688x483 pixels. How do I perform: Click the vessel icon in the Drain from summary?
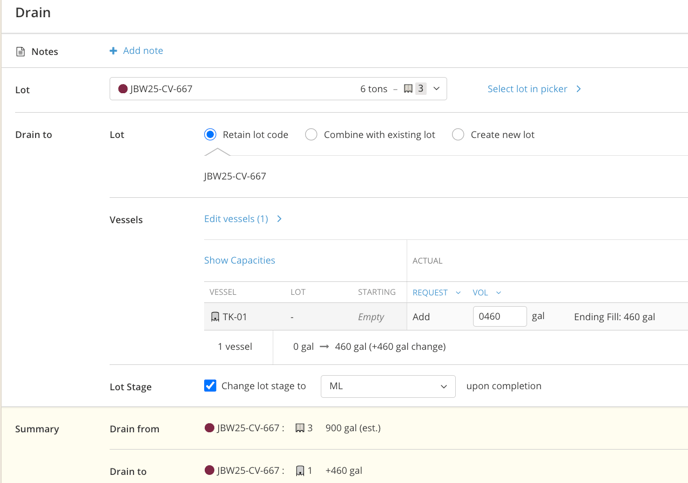[300, 428]
